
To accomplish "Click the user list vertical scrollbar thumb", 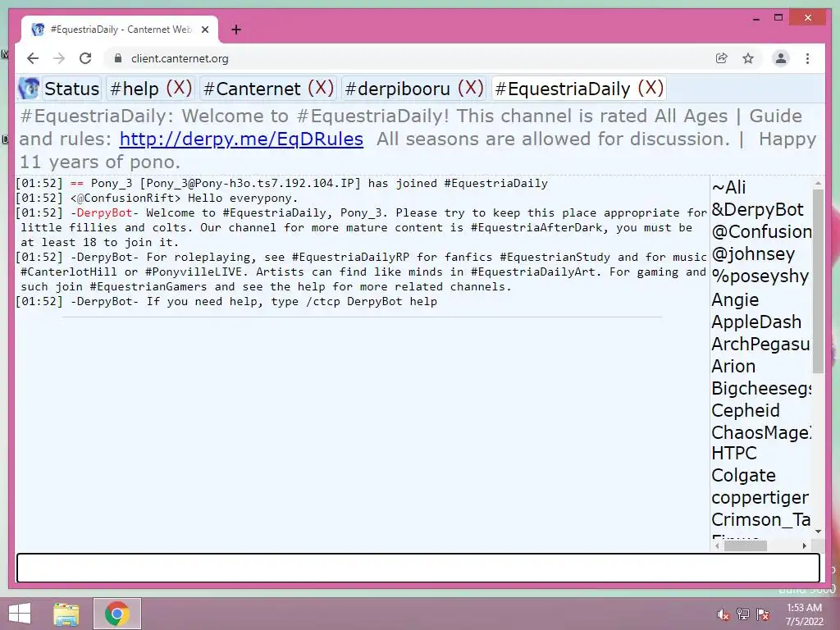I will coord(818,281).
